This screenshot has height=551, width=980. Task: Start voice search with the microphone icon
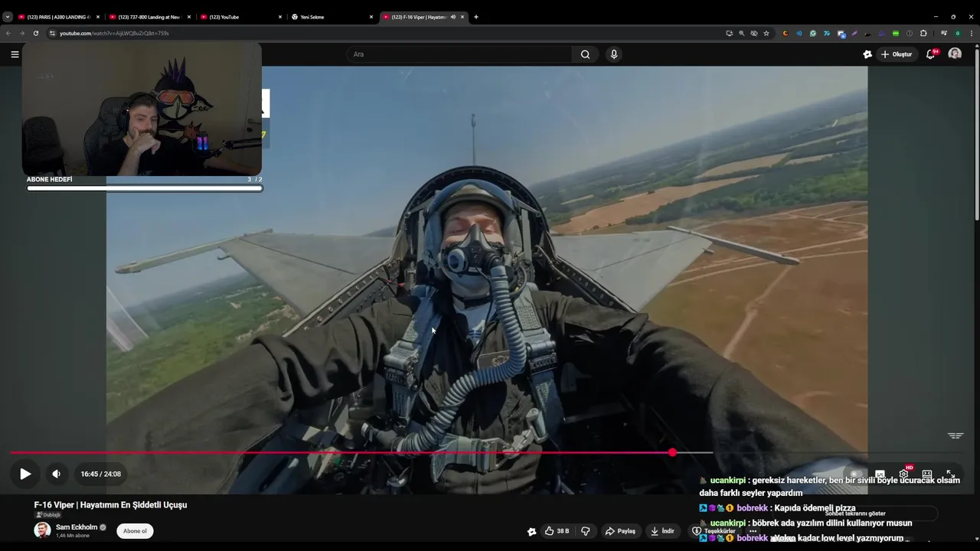click(613, 54)
